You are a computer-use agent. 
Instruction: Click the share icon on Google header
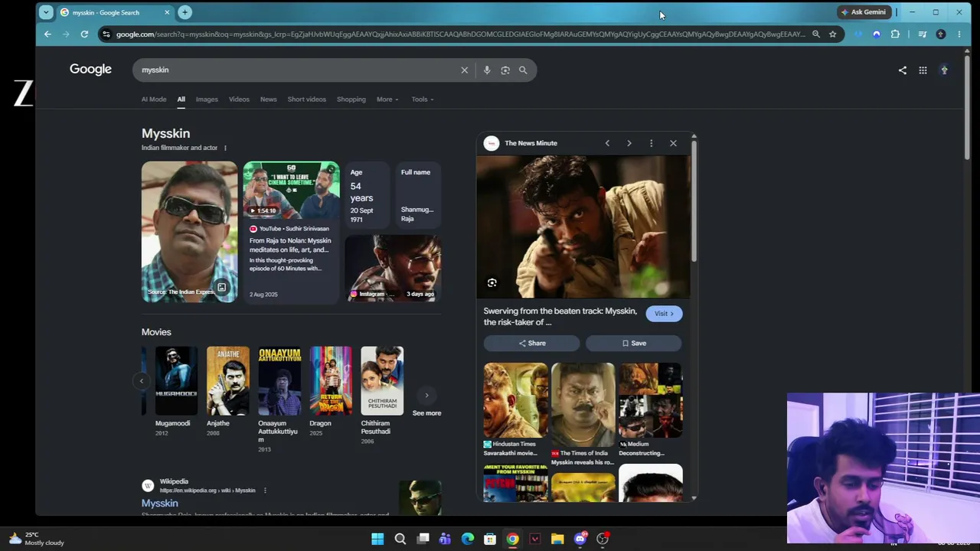click(903, 70)
